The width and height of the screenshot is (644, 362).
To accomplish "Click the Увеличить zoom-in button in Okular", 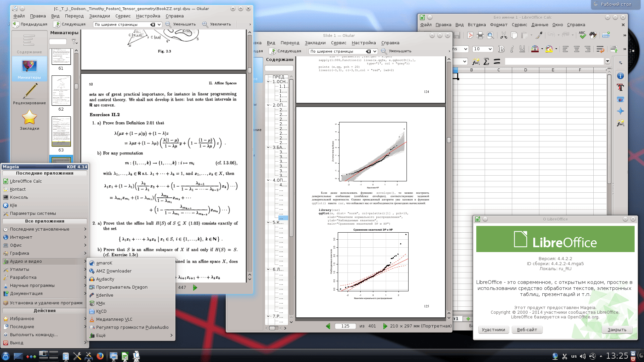I will click(x=217, y=24).
